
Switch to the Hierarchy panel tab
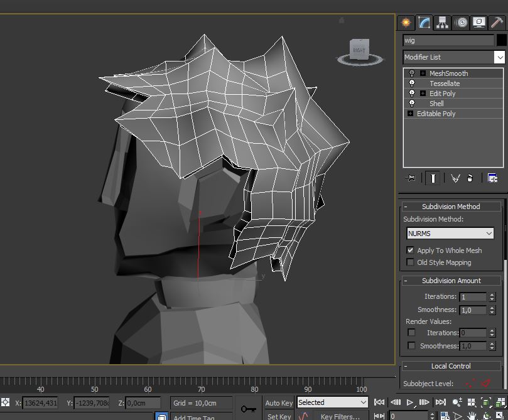pyautogui.click(x=443, y=23)
